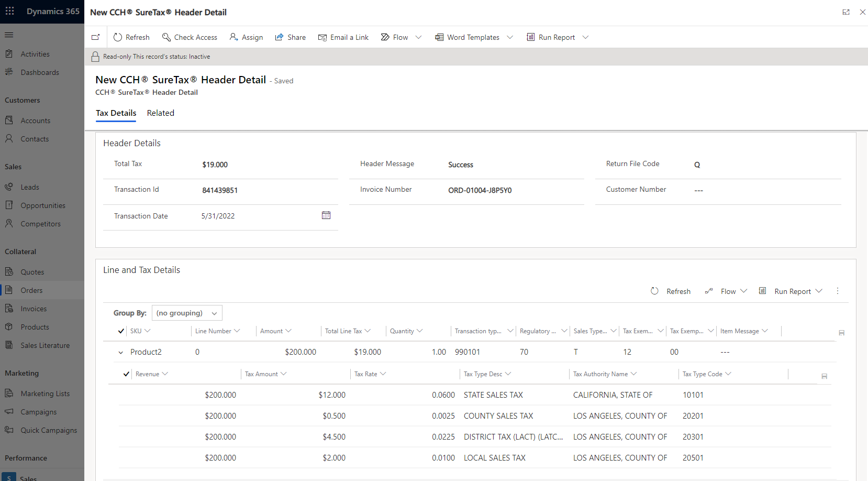Open the Amount column header dropdown
The width and height of the screenshot is (868, 481).
click(x=288, y=331)
